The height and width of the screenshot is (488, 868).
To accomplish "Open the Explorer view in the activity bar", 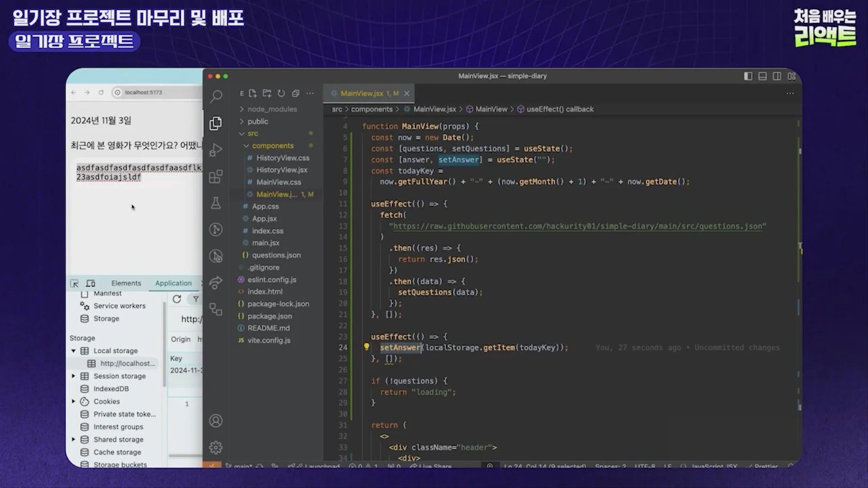I will (x=216, y=123).
